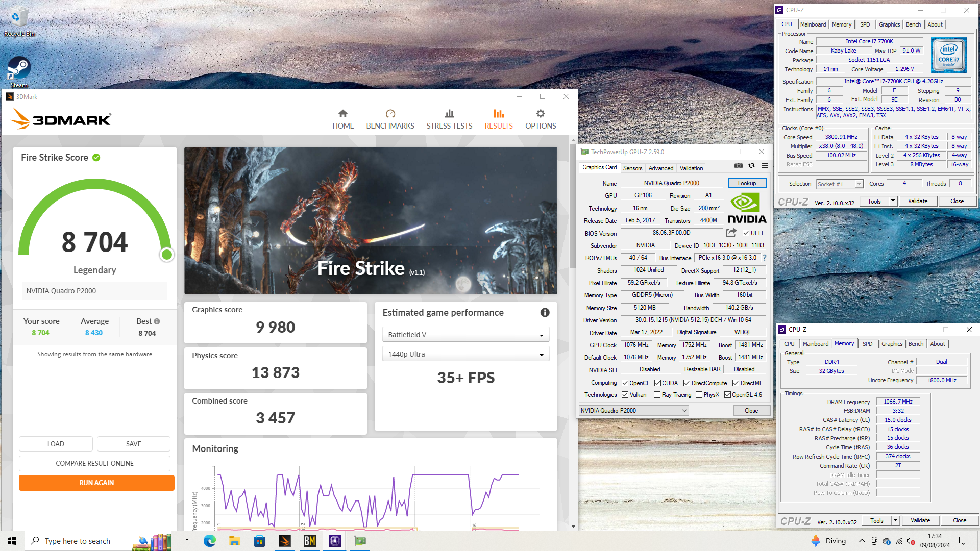
Task: Open the Socket #1 selection dropdown
Action: coord(839,184)
